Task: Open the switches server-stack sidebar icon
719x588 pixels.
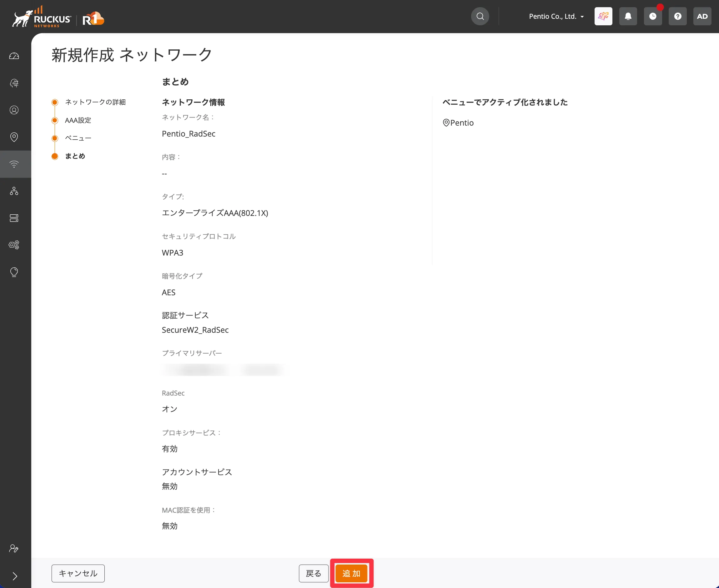Action: (14, 218)
